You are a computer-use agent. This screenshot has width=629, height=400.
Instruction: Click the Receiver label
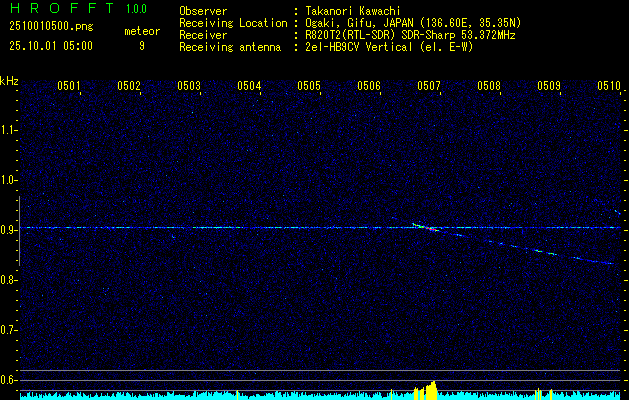[203, 35]
